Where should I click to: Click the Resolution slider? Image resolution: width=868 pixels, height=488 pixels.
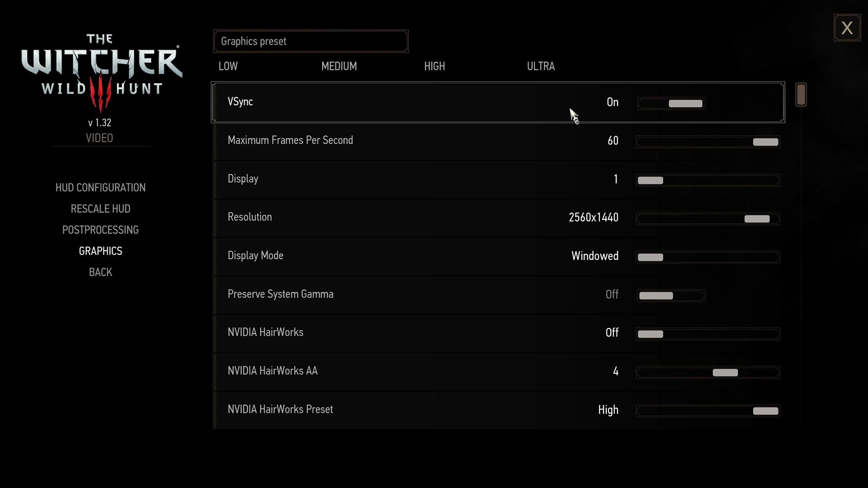[x=708, y=219]
